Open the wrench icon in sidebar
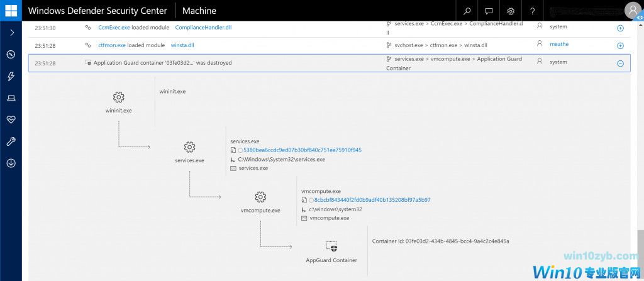Screen dimensions: 644x281 pyautogui.click(x=11, y=141)
